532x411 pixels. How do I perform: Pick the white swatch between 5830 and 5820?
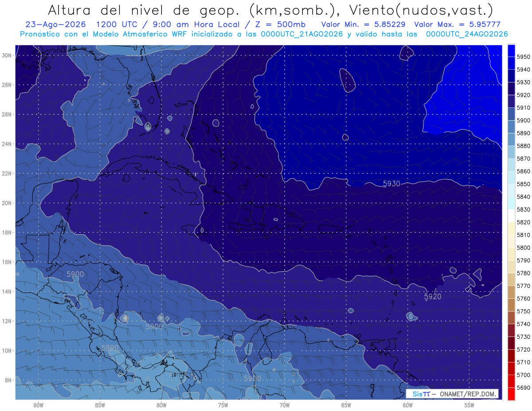pos(511,215)
